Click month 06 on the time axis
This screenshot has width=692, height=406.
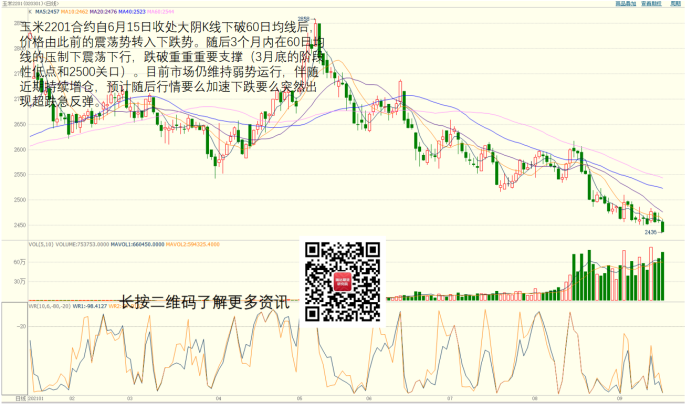369,399
